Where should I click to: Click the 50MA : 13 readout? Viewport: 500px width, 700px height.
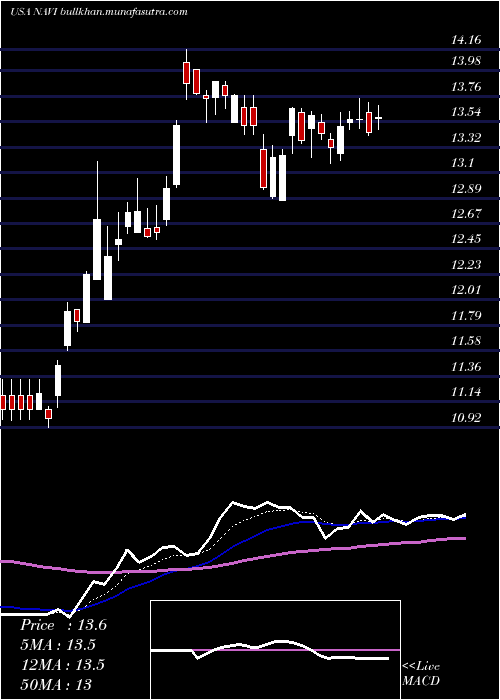[x=55, y=684]
